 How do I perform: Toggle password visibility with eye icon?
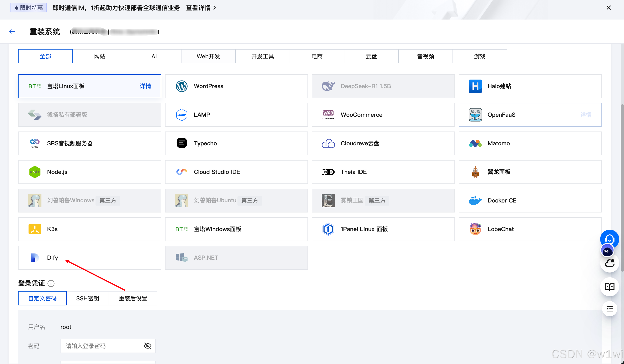click(147, 346)
